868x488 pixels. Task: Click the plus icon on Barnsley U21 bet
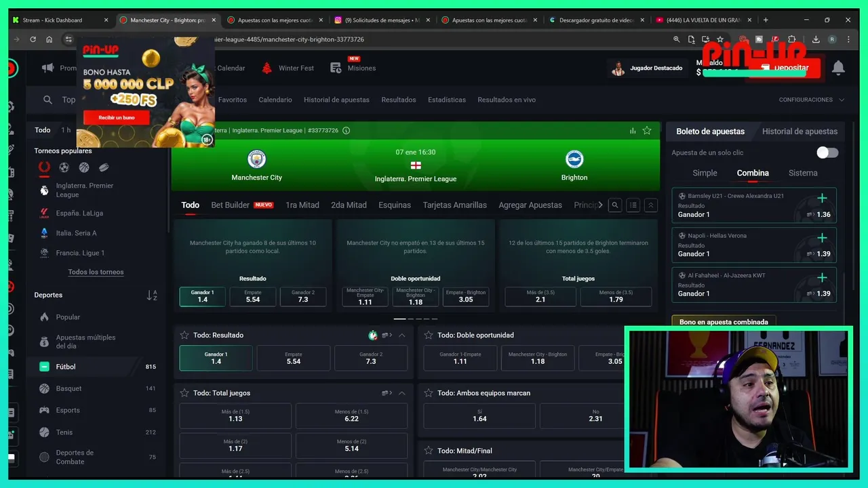click(822, 198)
